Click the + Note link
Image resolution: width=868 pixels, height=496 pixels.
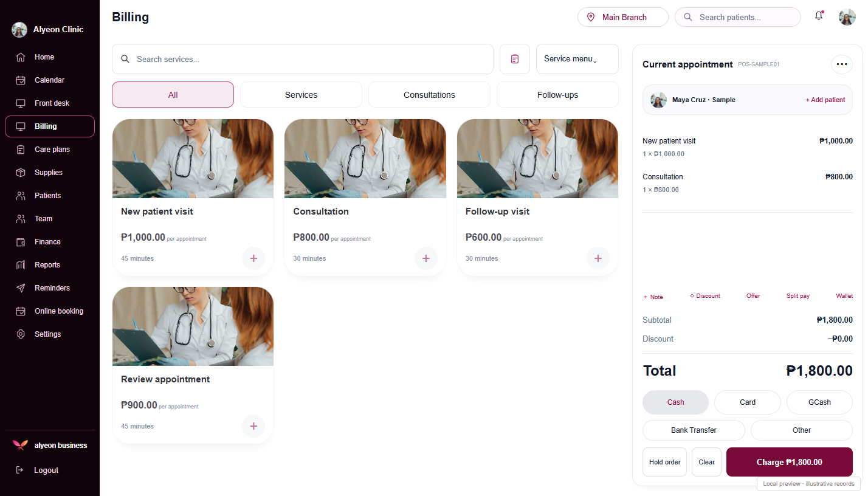653,297
